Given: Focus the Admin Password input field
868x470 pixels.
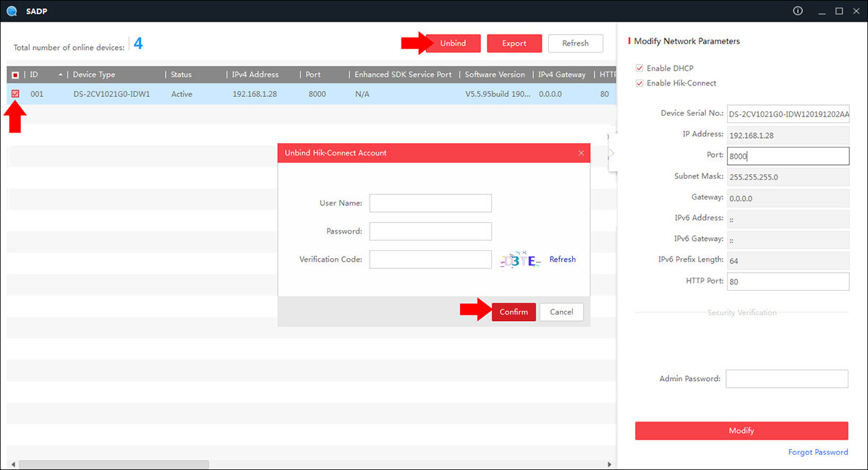Looking at the screenshot, I should [x=786, y=379].
